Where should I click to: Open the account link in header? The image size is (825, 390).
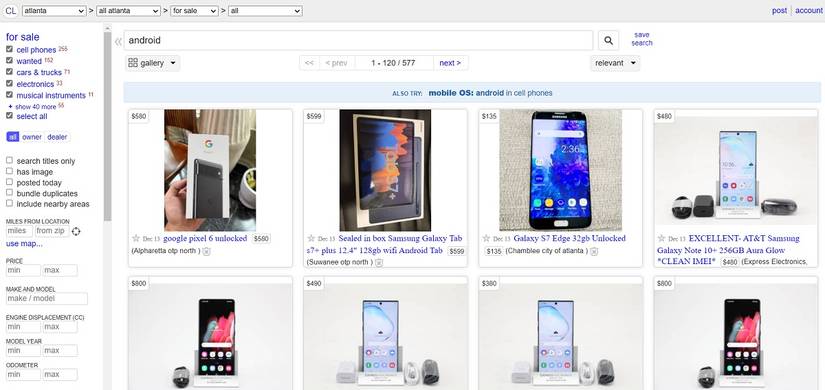(x=808, y=11)
